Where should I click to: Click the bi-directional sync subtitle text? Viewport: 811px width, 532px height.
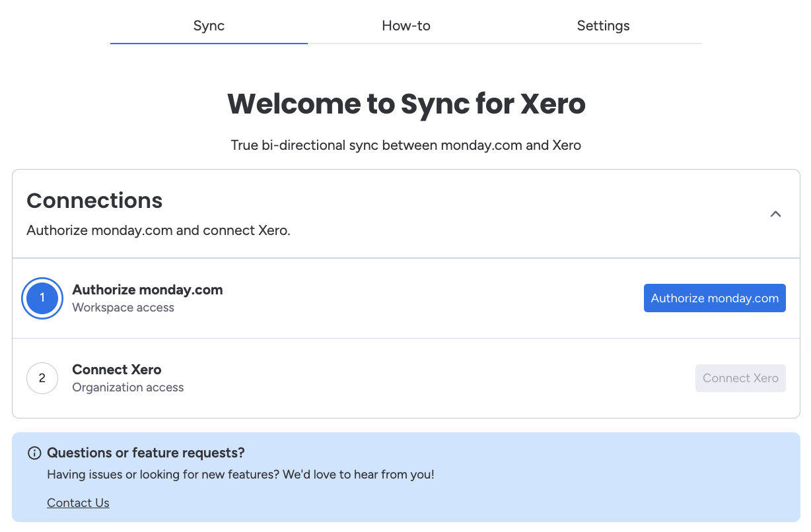point(405,145)
